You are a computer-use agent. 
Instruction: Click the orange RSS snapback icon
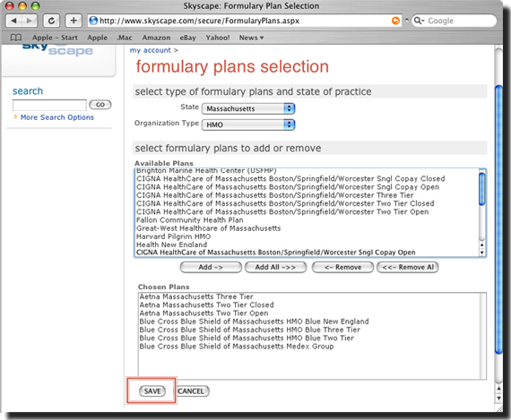(x=395, y=21)
